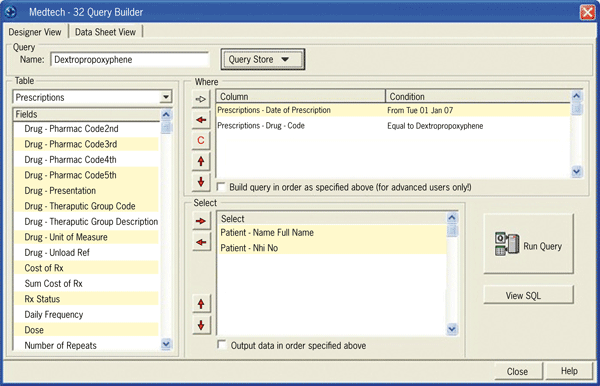The height and width of the screenshot is (386, 600).
Task: Select 'Drug - Pharmac Code3rd' field
Action: click(x=86, y=144)
